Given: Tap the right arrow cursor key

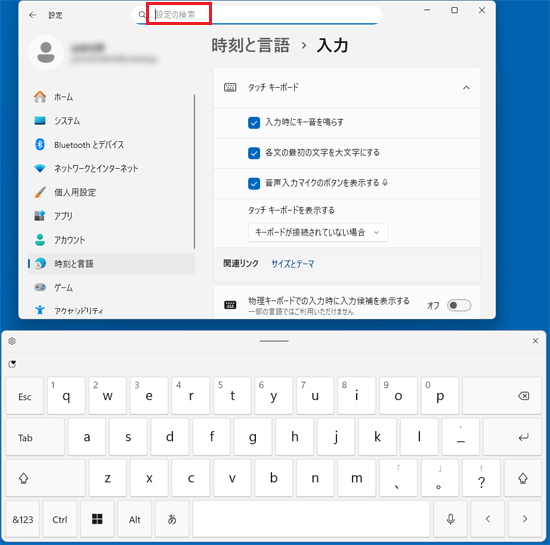Looking at the screenshot, I should (525, 519).
